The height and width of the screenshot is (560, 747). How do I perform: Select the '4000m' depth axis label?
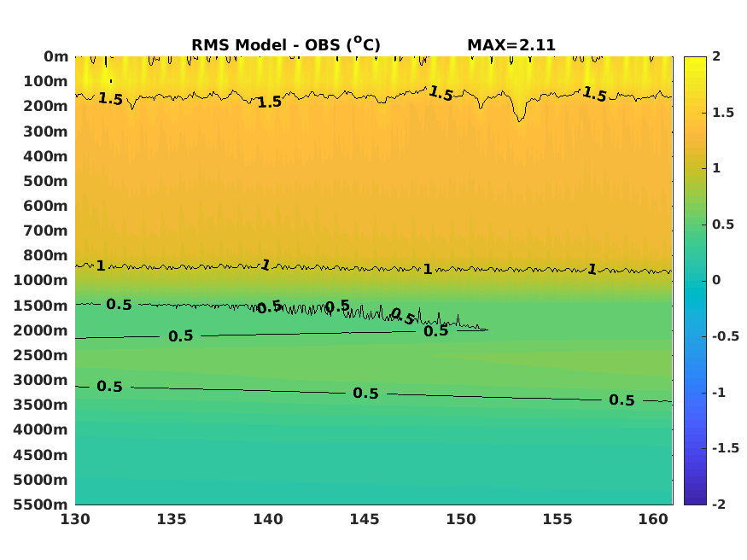coord(41,429)
